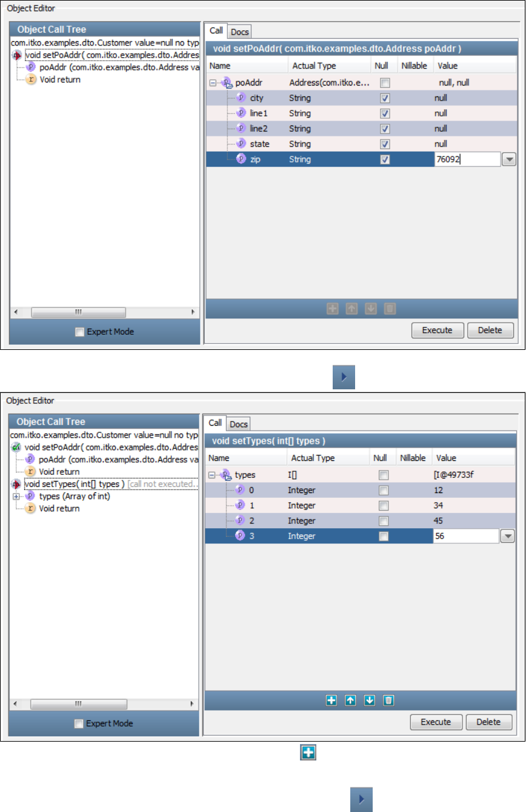Click the parameter icon beside index 0
This screenshot has height=812, width=526.
[x=240, y=490]
